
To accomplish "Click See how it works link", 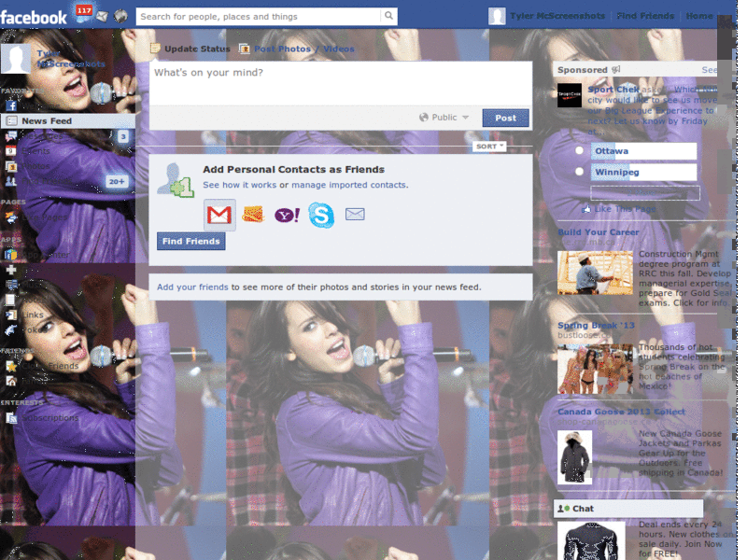I will click(240, 185).
